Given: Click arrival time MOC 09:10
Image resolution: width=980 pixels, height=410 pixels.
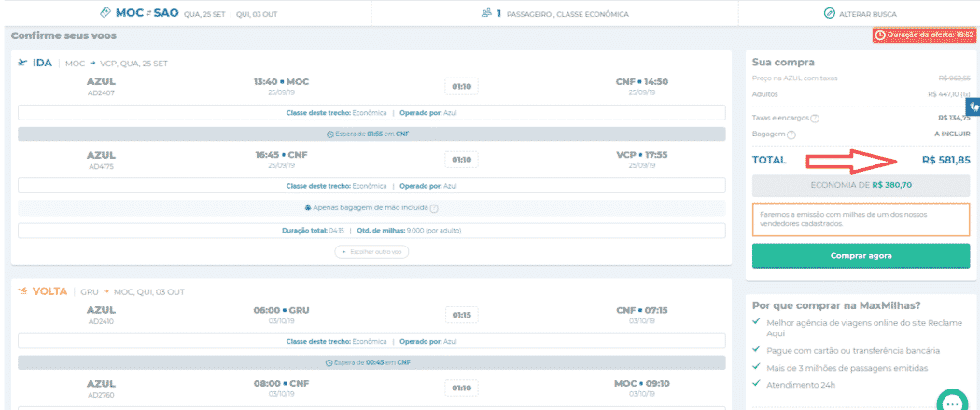Looking at the screenshot, I should [642, 384].
